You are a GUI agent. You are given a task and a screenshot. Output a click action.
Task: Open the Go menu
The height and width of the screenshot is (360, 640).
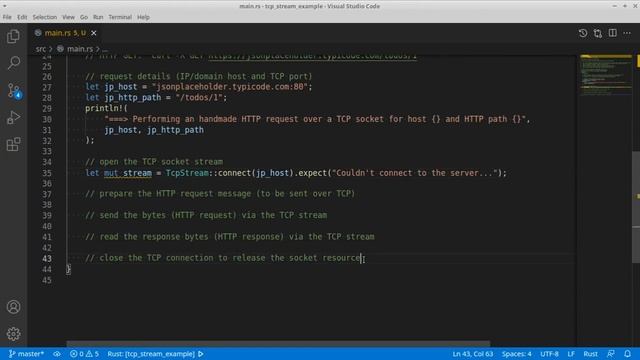84,17
